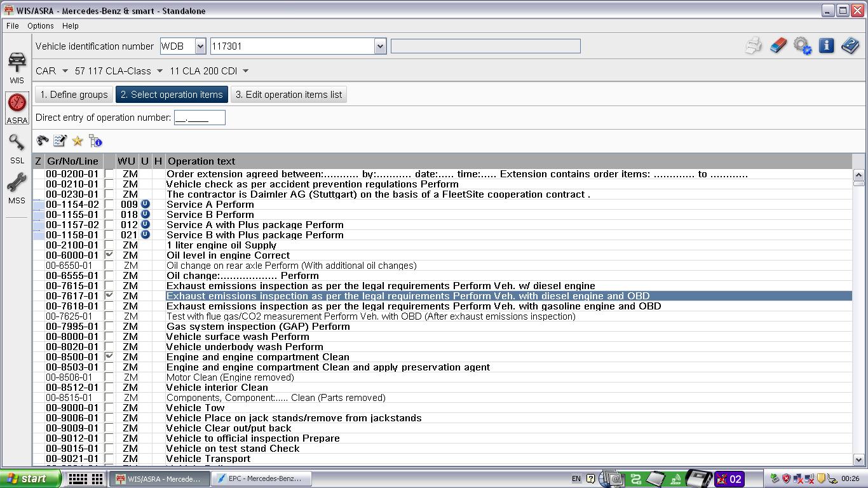Image resolution: width=868 pixels, height=488 pixels.
Task: Click the purple 02 taskbar indicator
Action: 729,478
